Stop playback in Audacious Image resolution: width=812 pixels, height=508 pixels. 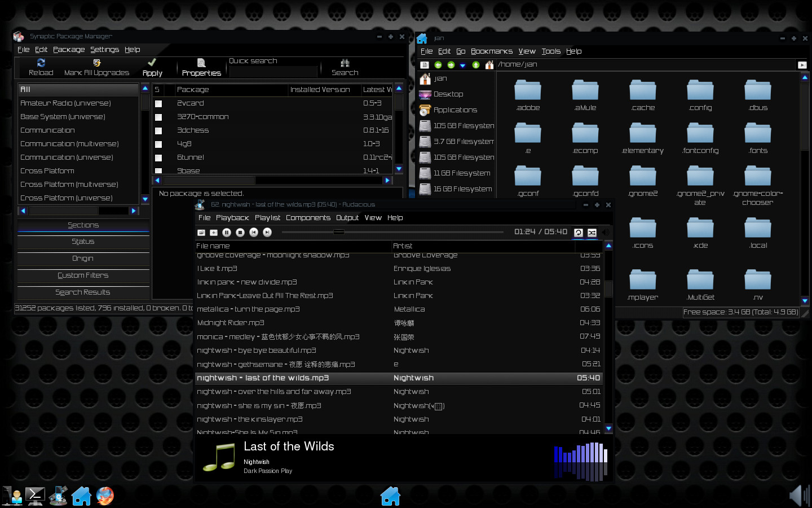pos(240,232)
